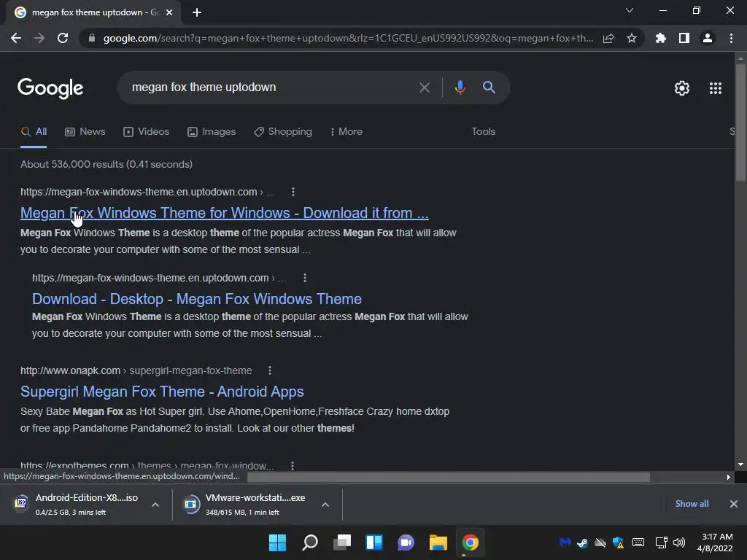Expand options for Android-Edition-X8 iso download
Image resolution: width=747 pixels, height=560 pixels.
[x=155, y=505]
